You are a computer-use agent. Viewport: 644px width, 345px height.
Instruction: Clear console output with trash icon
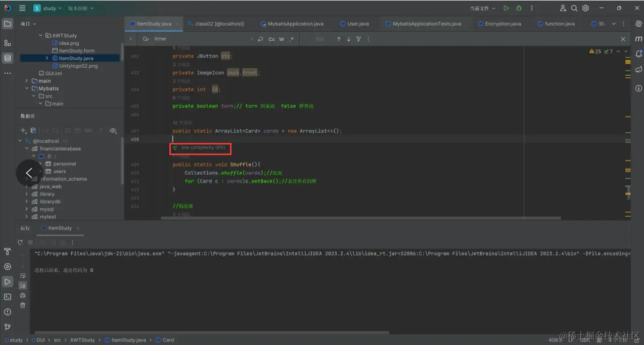pyautogui.click(x=23, y=305)
